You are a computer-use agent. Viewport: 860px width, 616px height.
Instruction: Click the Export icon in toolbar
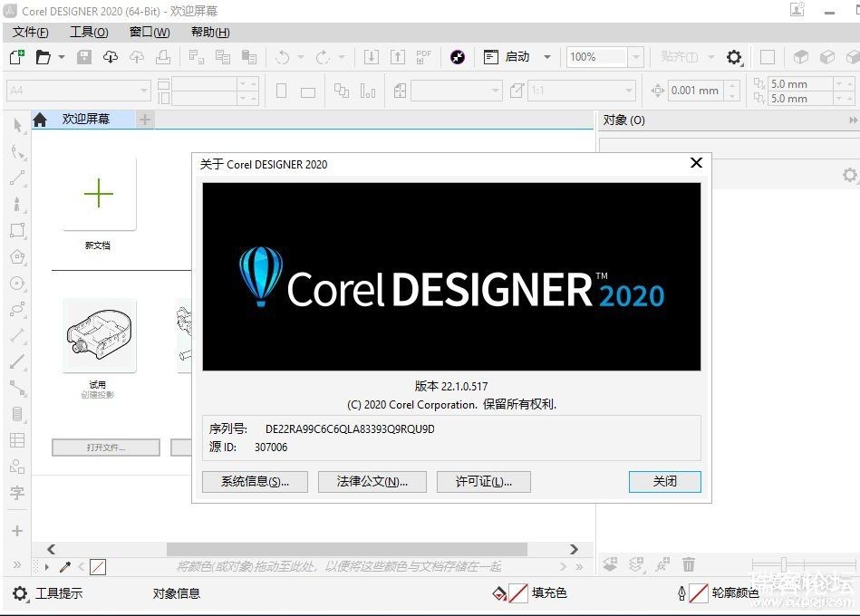coord(398,57)
